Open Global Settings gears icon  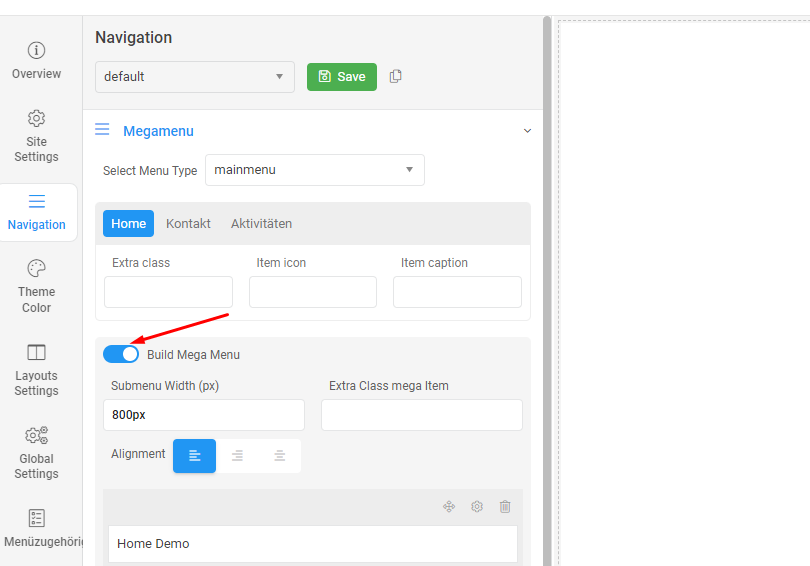pyautogui.click(x=36, y=435)
